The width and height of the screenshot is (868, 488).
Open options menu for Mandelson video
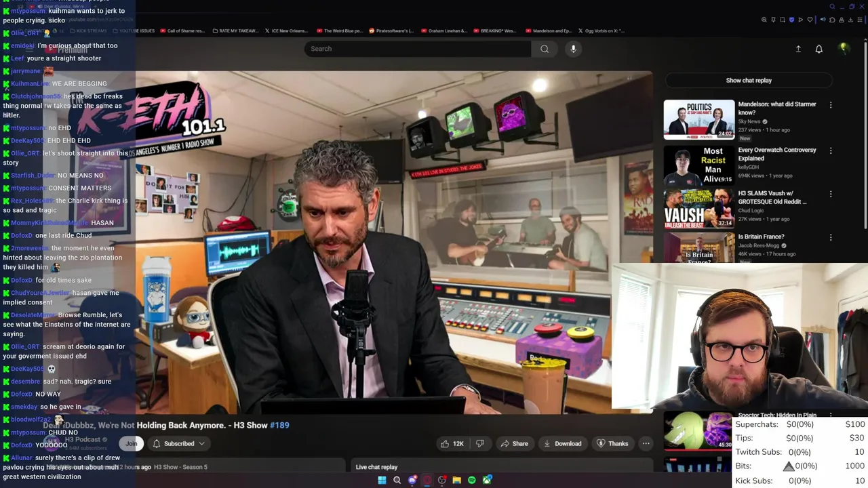[831, 105]
